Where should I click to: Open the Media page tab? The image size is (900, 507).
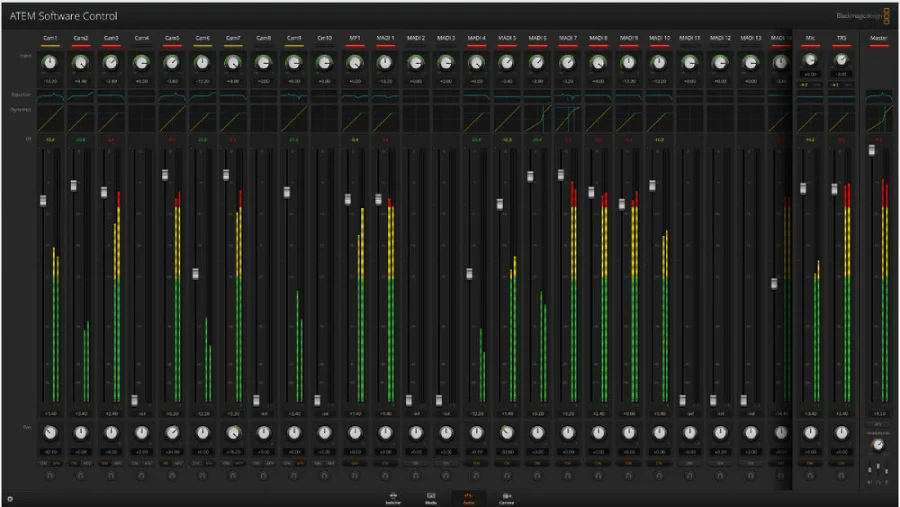[431, 496]
